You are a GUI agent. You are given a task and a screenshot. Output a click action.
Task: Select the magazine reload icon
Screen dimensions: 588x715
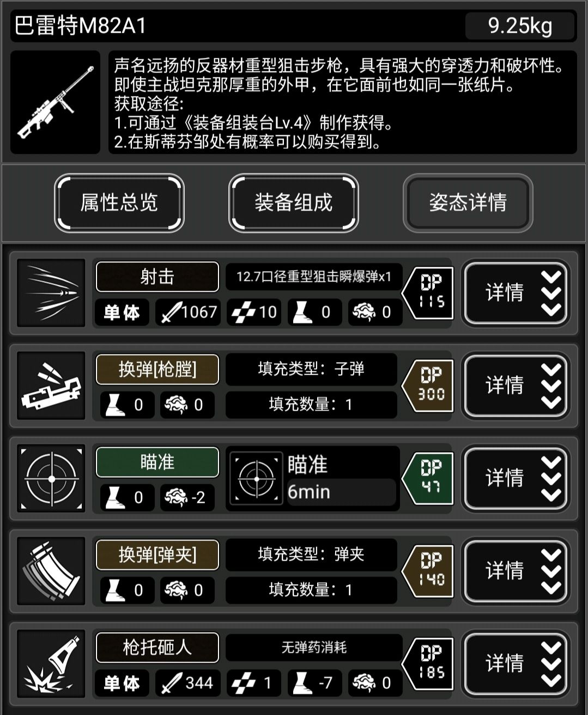[51, 571]
